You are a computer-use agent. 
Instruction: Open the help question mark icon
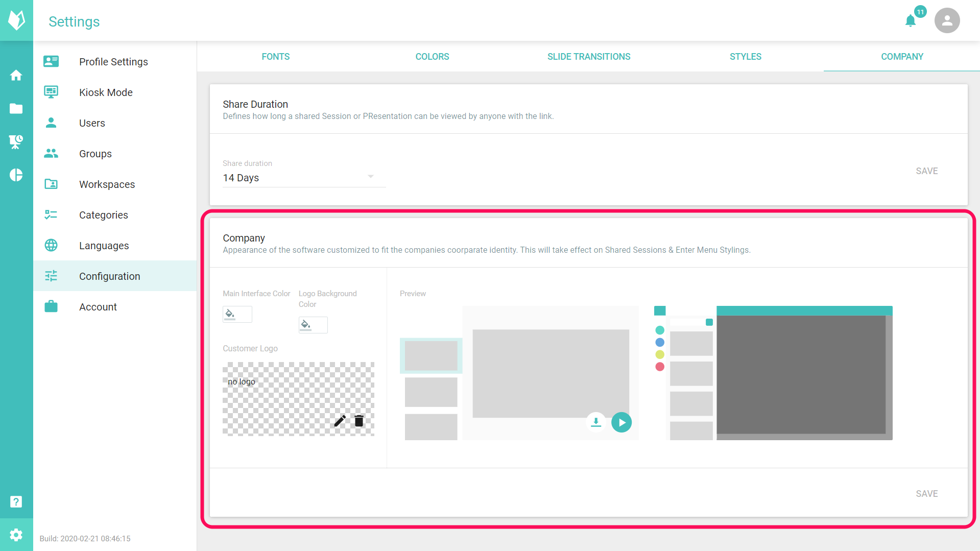point(16,501)
